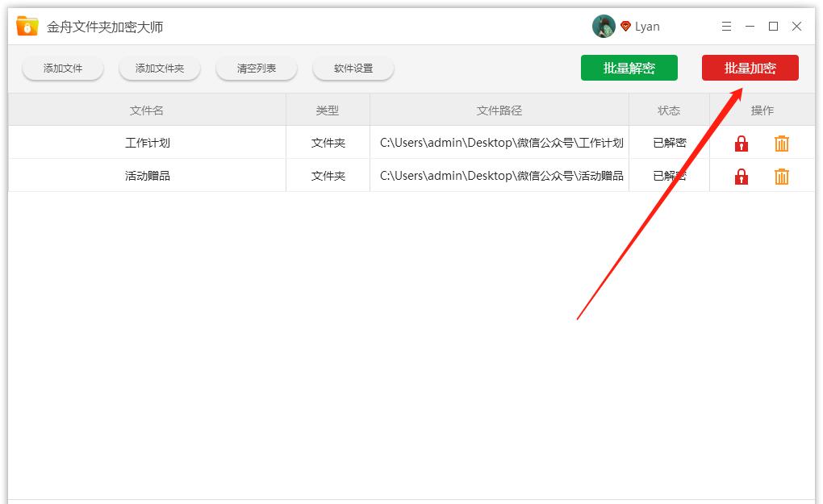The height and width of the screenshot is (504, 823).
Task: Open 软件设置 settings
Action: click(x=353, y=68)
